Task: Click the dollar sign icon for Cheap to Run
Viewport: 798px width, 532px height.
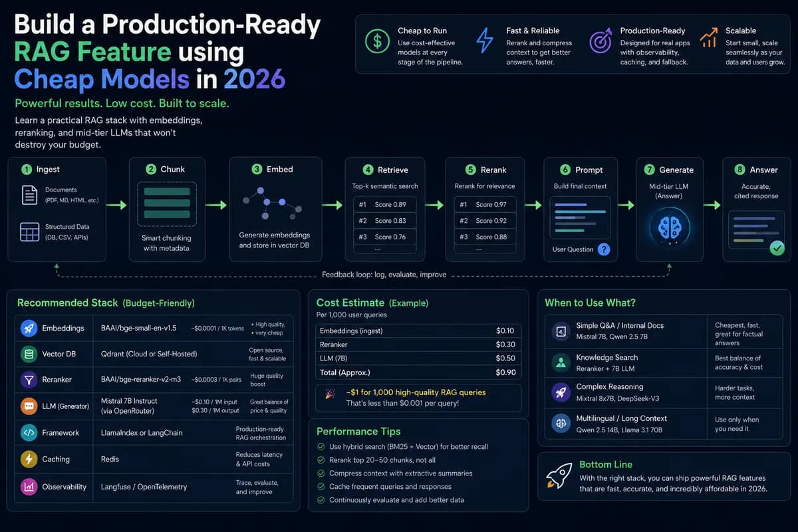Action: 378,43
